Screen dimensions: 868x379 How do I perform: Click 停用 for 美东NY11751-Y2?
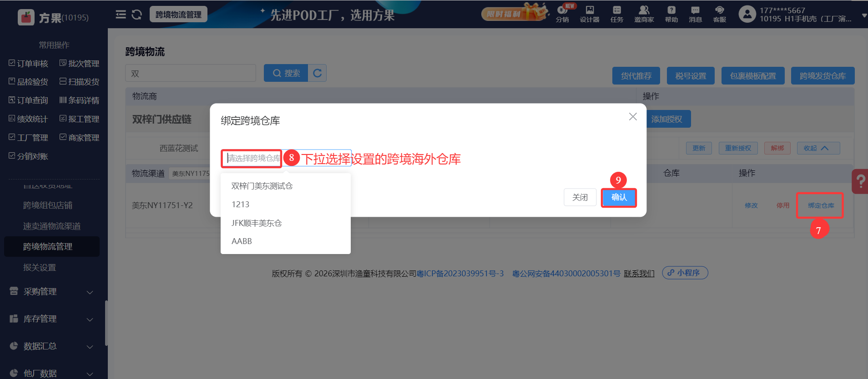coord(783,205)
